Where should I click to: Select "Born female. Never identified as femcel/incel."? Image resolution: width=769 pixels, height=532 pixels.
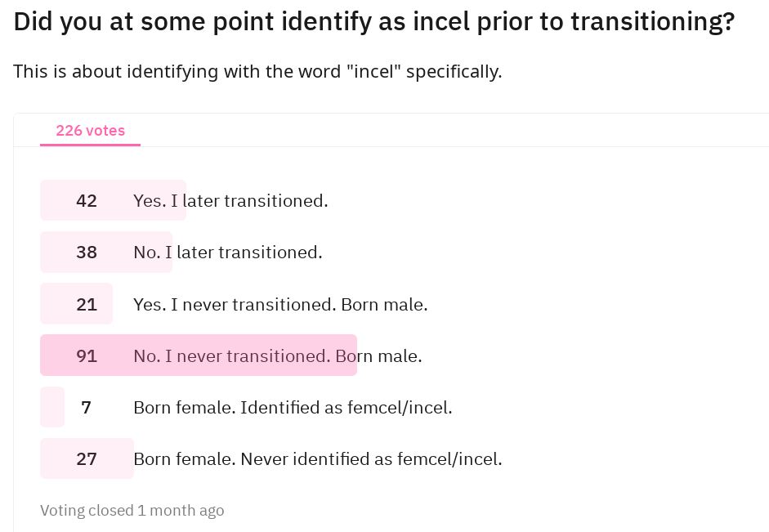tap(318, 459)
